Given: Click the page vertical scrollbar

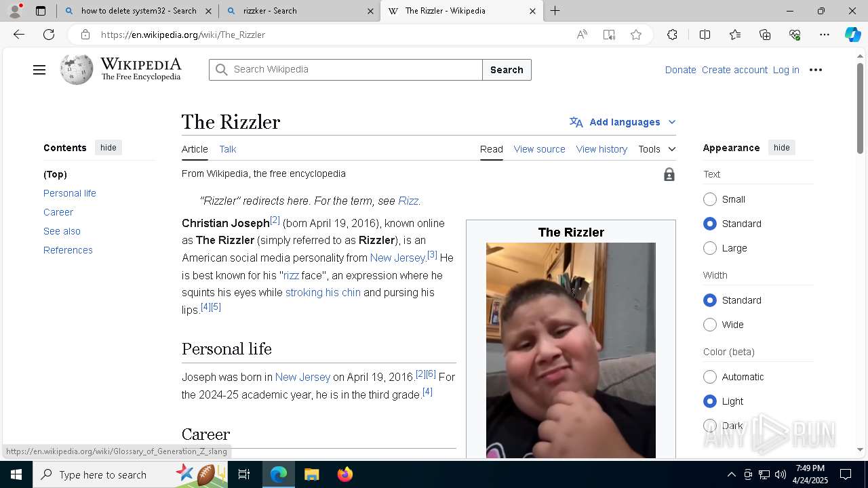Looking at the screenshot, I should pos(860,108).
